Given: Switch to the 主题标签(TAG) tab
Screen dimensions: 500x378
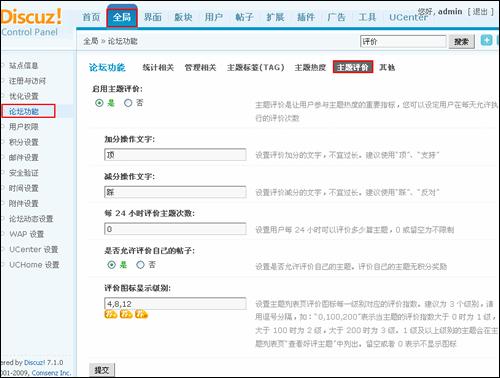Looking at the screenshot, I should (256, 68).
